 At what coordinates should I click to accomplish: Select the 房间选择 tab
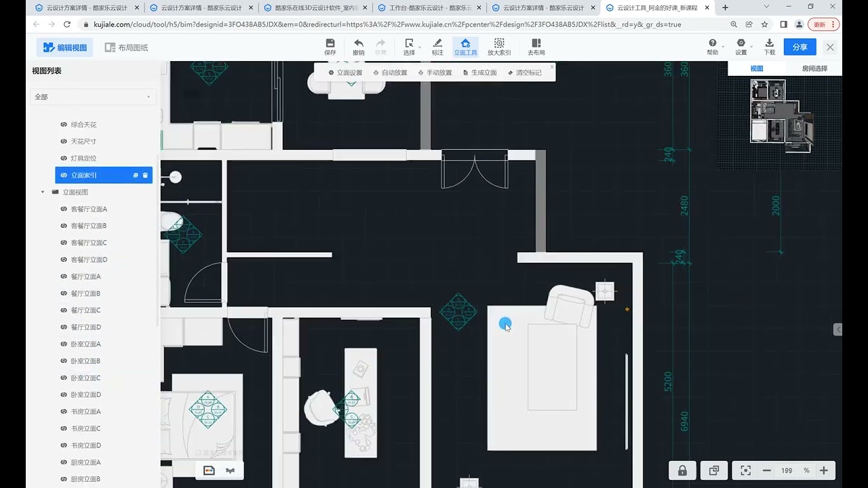click(814, 68)
